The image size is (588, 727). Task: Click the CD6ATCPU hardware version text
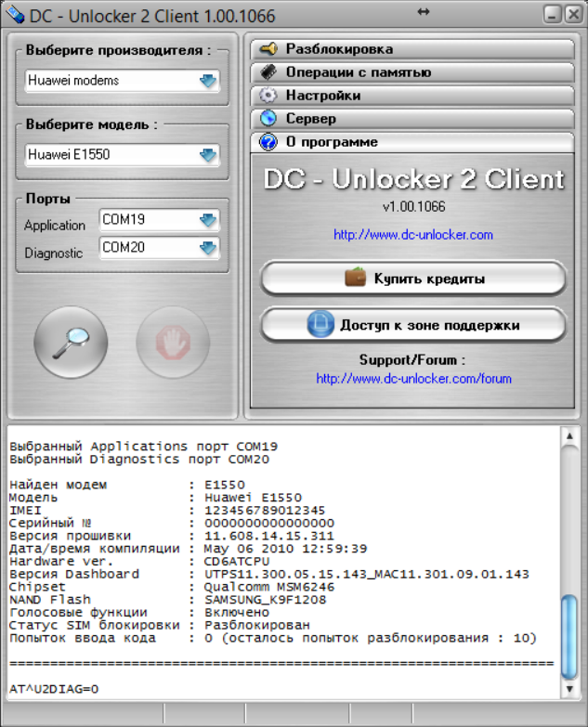[x=237, y=562]
